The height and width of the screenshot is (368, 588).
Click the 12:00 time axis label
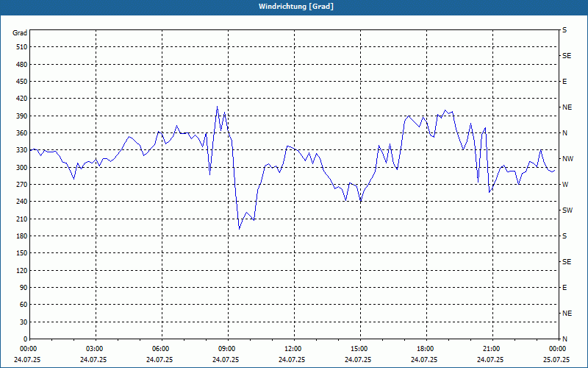(x=293, y=349)
